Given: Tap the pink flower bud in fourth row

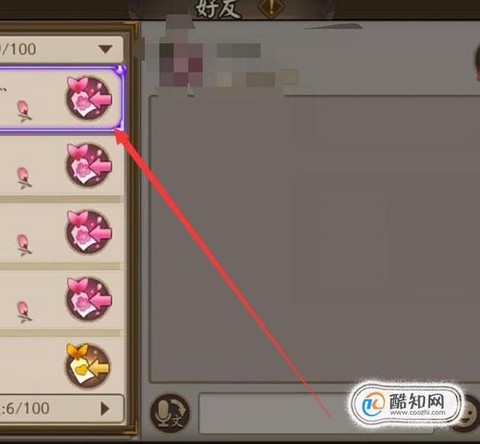Looking at the screenshot, I should (x=24, y=312).
